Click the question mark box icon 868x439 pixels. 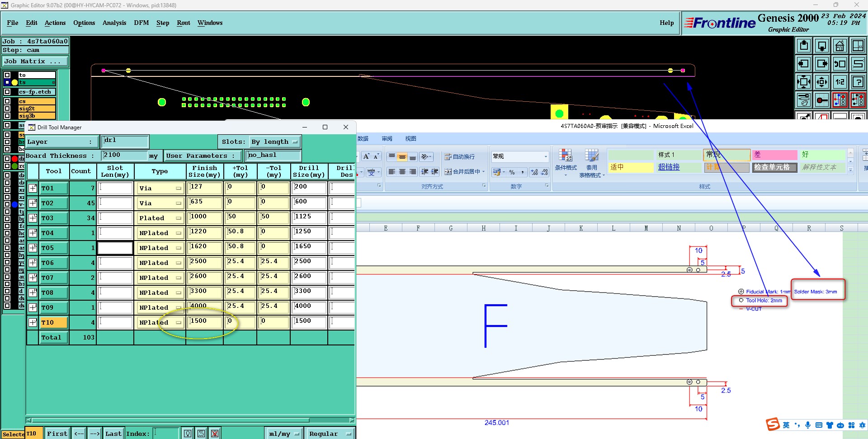point(858,82)
